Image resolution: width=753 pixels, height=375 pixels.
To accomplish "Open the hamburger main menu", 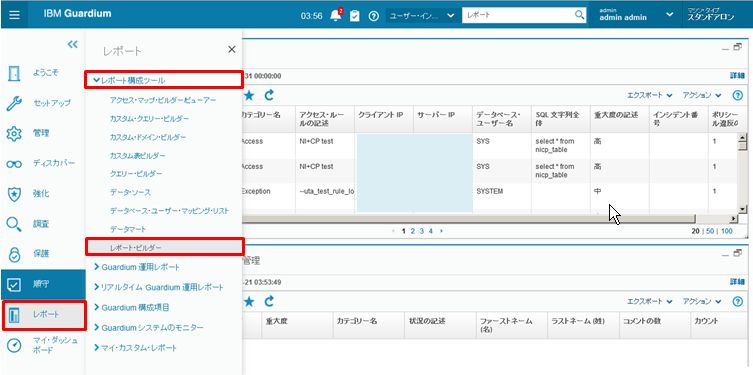I will [14, 14].
